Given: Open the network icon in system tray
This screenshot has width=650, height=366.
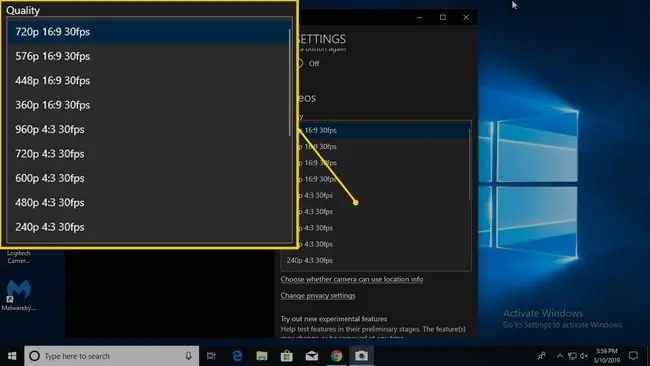Looking at the screenshot, I should tap(572, 356).
